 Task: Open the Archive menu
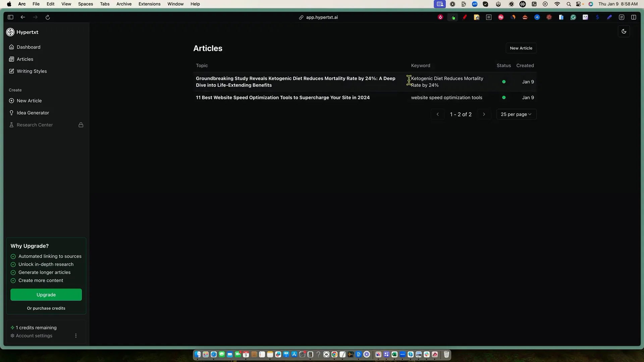124,4
